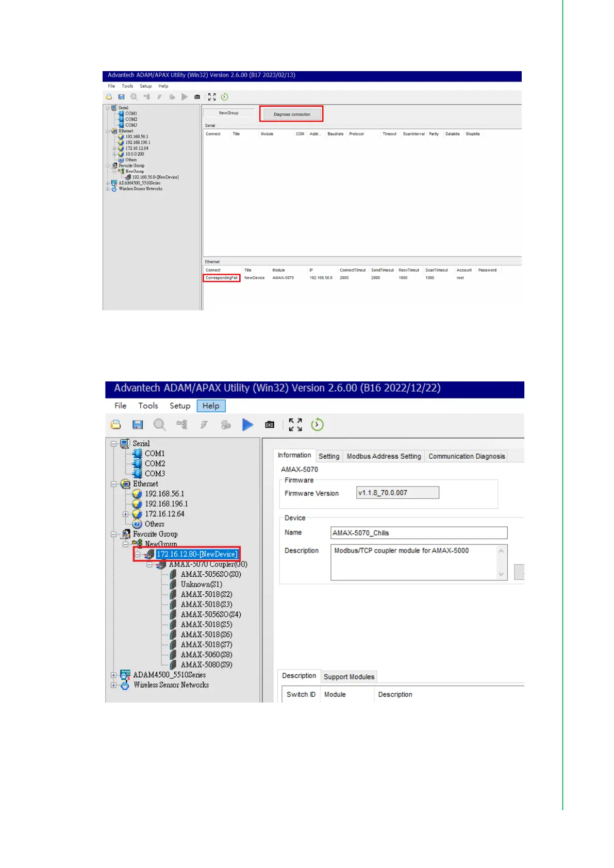Image resolution: width=614 pixels, height=868 pixels.
Task: Expand the 10.0.0.200 Ethernet node
Action: coord(114,154)
